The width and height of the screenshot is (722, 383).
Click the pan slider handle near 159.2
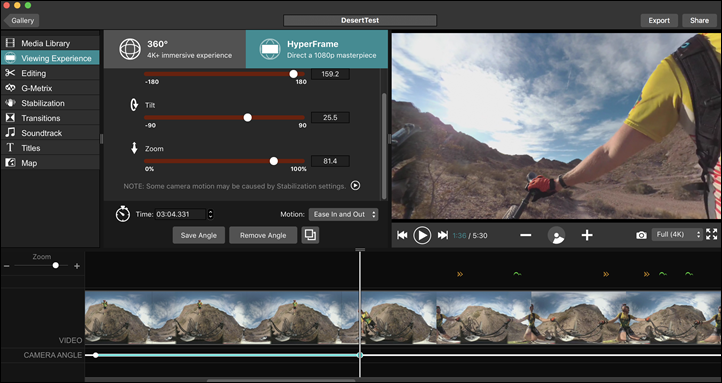click(293, 74)
